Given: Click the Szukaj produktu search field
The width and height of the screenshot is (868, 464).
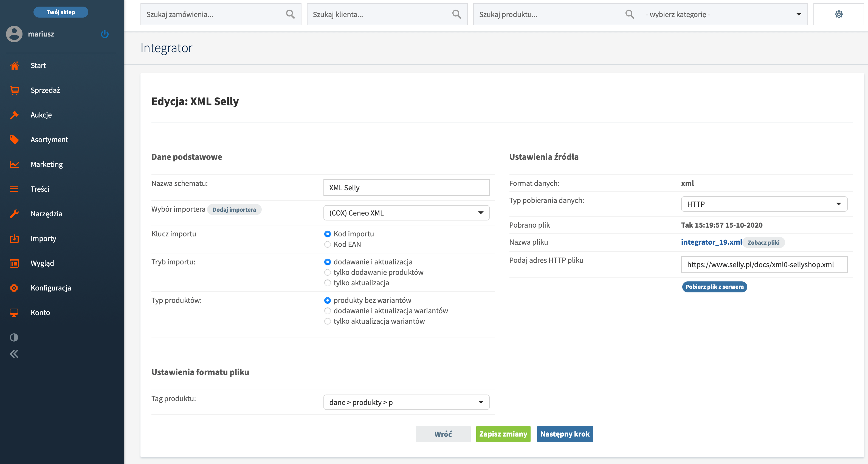Looking at the screenshot, I should pos(556,14).
